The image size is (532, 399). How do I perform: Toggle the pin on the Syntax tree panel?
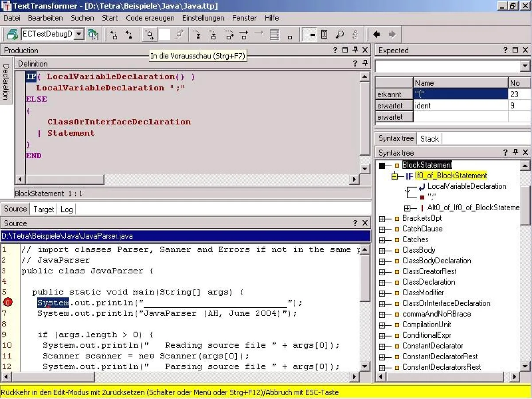(515, 153)
